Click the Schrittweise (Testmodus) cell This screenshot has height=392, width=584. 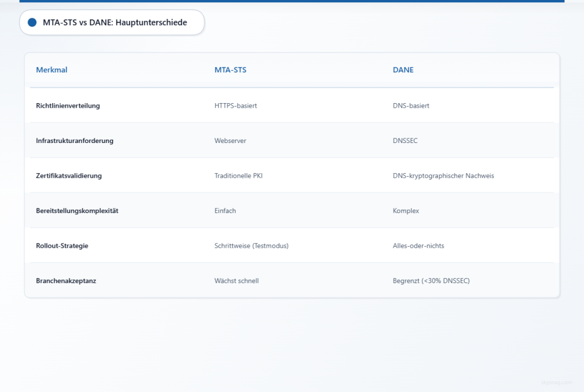coord(251,246)
